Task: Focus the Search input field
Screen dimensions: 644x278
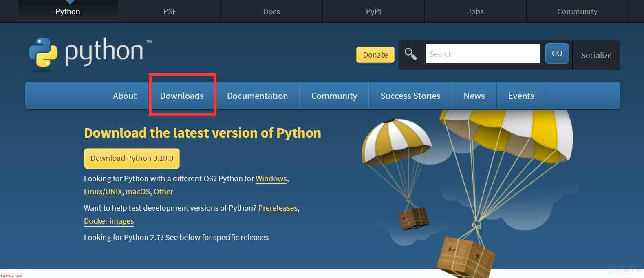Action: [482, 54]
